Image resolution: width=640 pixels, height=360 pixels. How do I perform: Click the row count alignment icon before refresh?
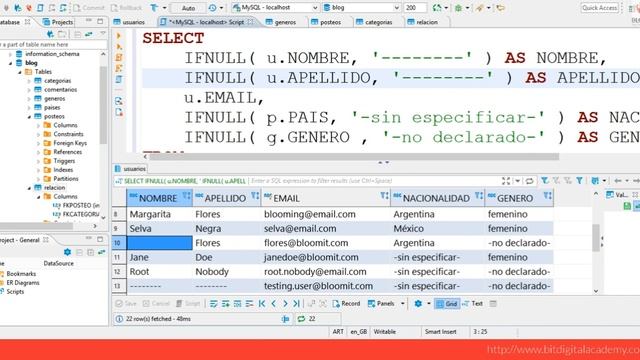tap(286, 319)
